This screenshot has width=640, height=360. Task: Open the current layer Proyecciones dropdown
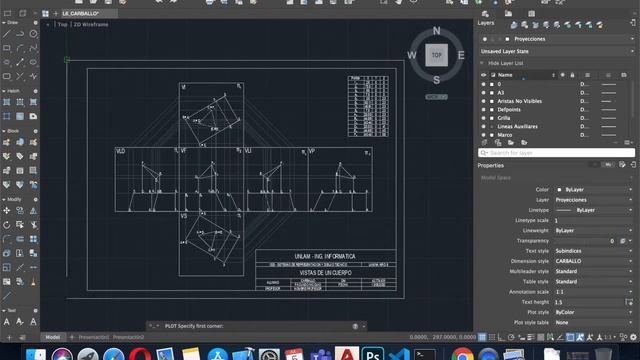pos(557,39)
